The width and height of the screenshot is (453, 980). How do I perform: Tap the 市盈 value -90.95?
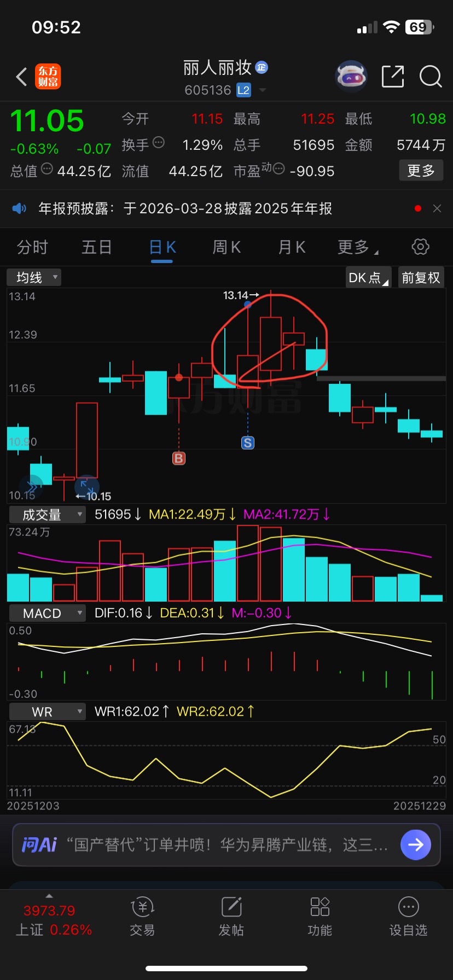pos(312,171)
